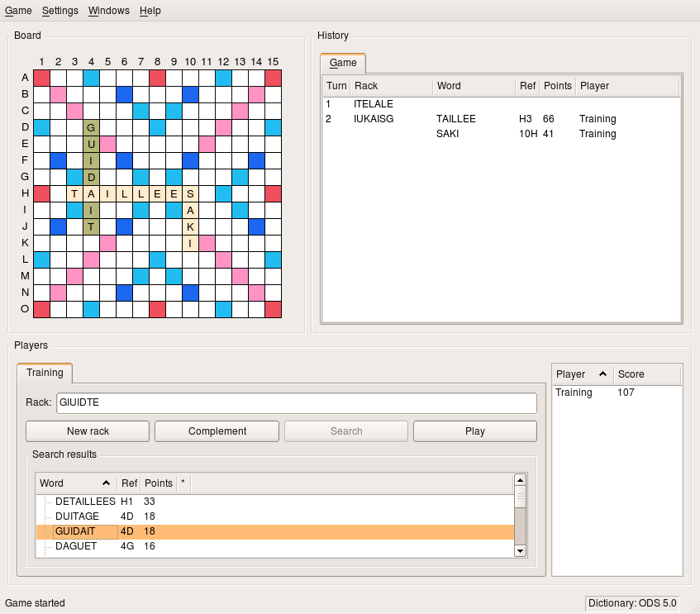Select DAGUET in the search results
Screen dimensions: 700x614
pyautogui.click(x=76, y=546)
